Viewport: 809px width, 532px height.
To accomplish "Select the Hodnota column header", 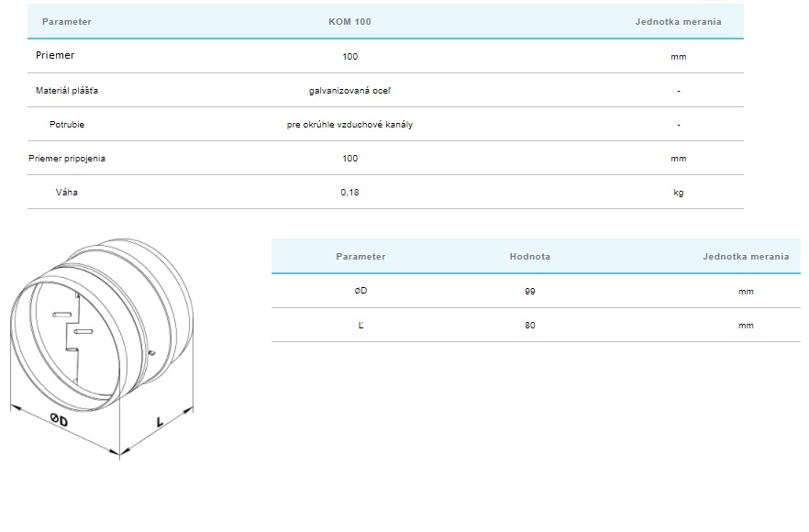I will tap(530, 257).
